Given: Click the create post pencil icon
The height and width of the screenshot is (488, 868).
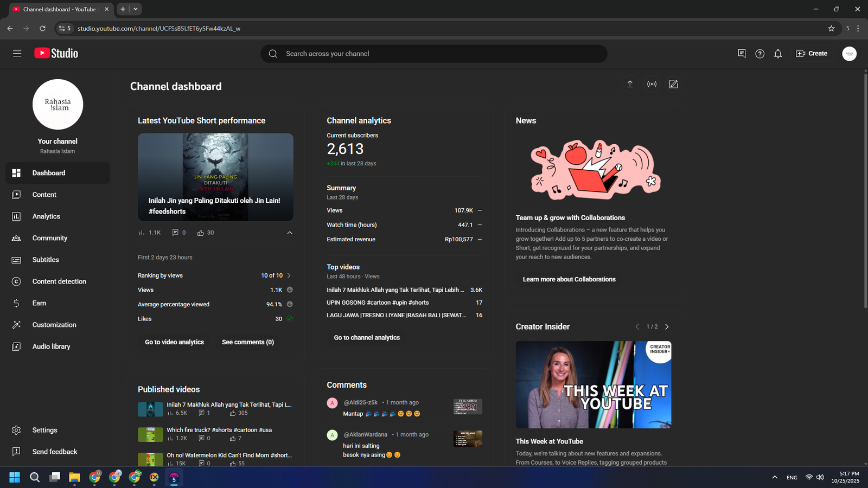Looking at the screenshot, I should (673, 84).
